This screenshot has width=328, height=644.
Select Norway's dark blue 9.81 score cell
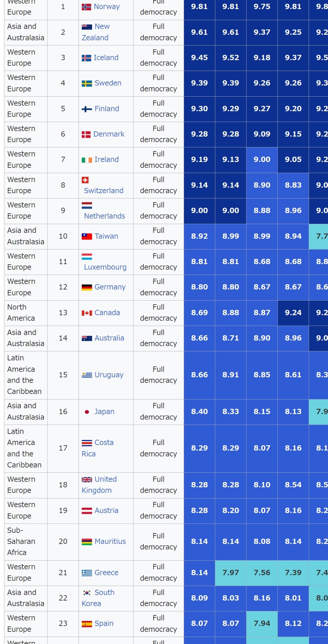(199, 7)
